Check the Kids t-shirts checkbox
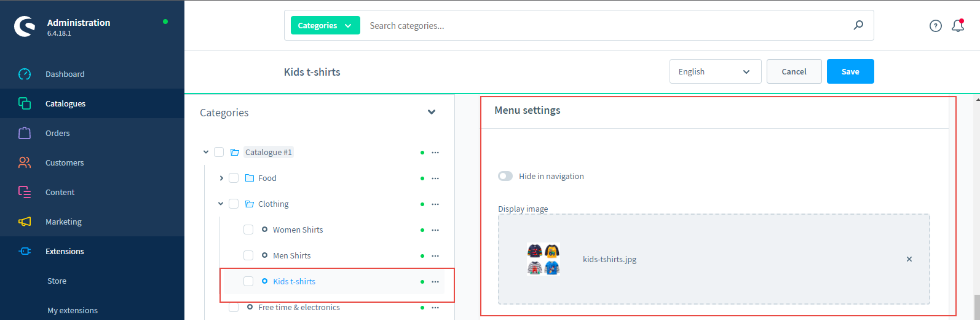980x320 pixels. (248, 281)
